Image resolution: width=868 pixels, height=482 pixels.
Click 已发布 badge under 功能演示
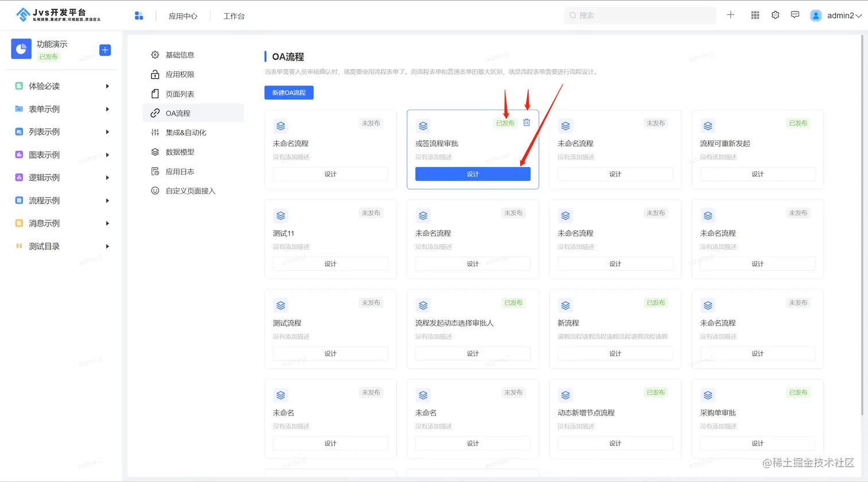coord(49,57)
